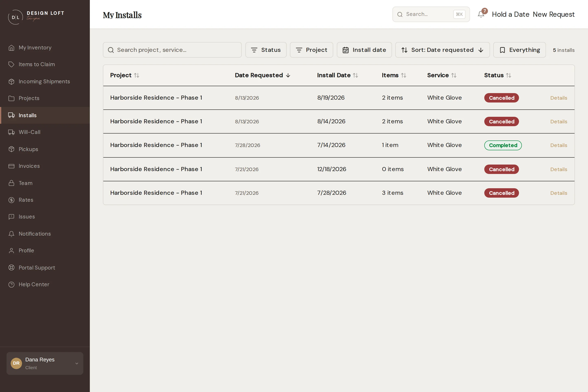Viewport: 588px width, 392px height.
Task: Click the Installs truck icon
Action: point(11,115)
